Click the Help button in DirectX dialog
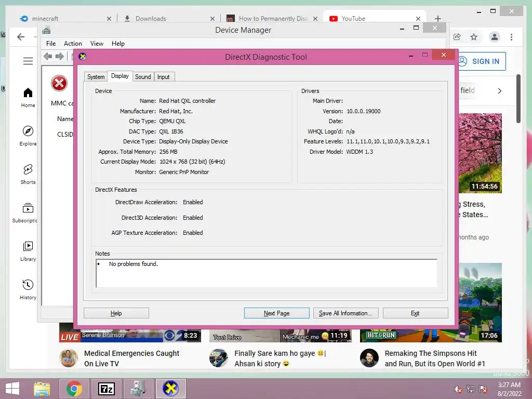Viewport: 532px width, 399px height. (x=116, y=313)
